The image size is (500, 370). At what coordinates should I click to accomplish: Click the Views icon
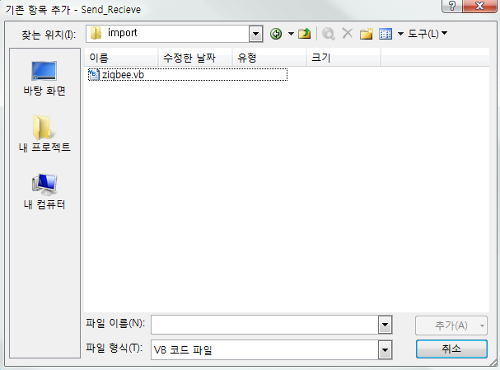(x=386, y=34)
